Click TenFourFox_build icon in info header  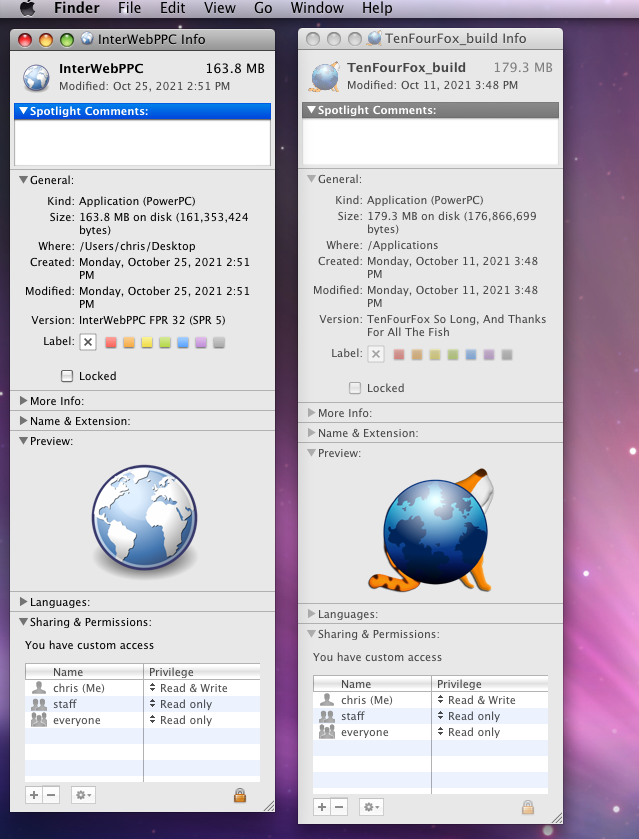(x=324, y=77)
